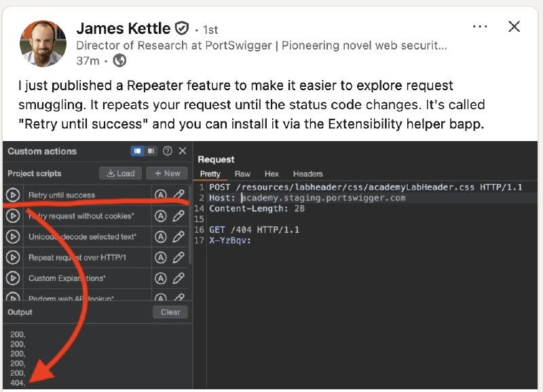Open the Custom actions help icon
543x392 pixels.
[x=168, y=151]
